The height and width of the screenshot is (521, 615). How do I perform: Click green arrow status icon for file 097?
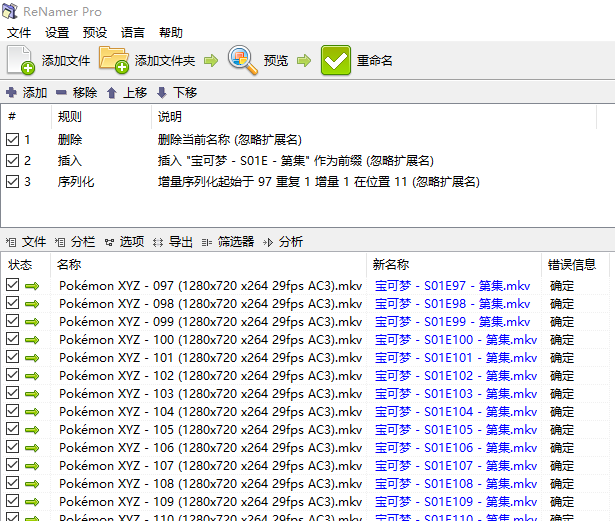[x=32, y=286]
